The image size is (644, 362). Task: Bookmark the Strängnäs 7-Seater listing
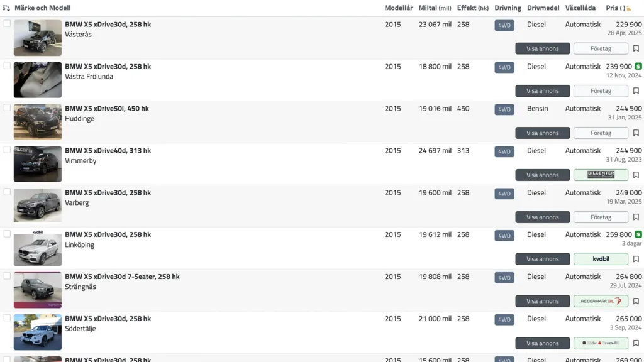pyautogui.click(x=636, y=301)
